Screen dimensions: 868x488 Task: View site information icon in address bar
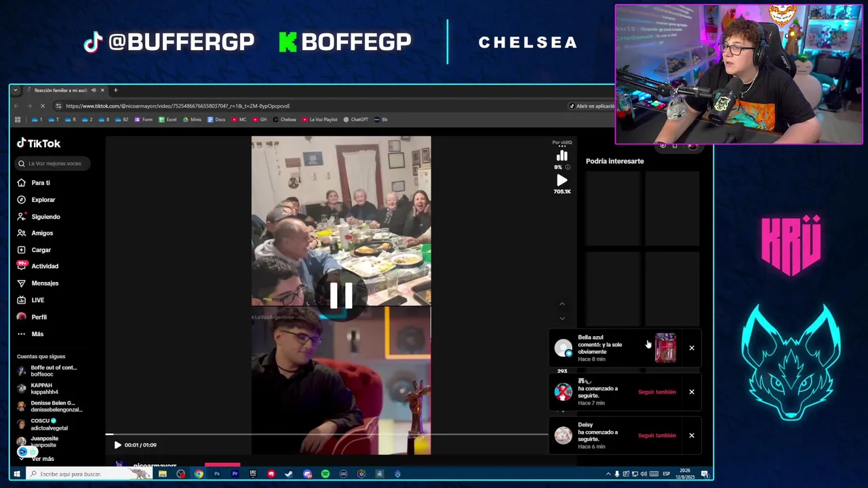click(58, 106)
